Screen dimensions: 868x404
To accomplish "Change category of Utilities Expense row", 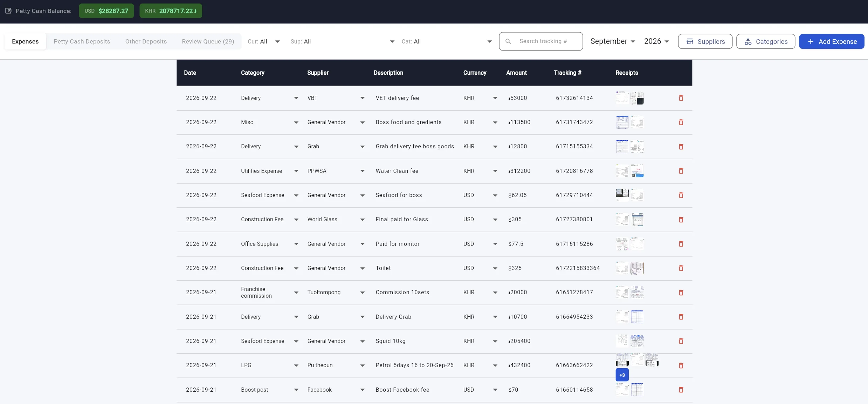I will [x=269, y=171].
